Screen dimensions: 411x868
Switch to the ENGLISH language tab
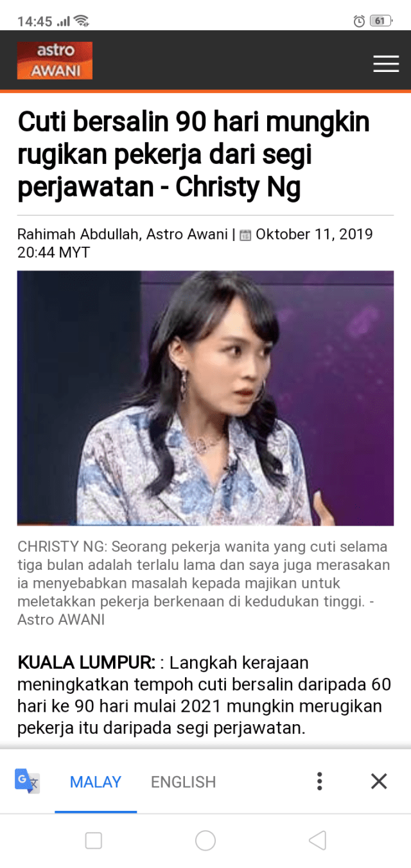click(x=184, y=782)
